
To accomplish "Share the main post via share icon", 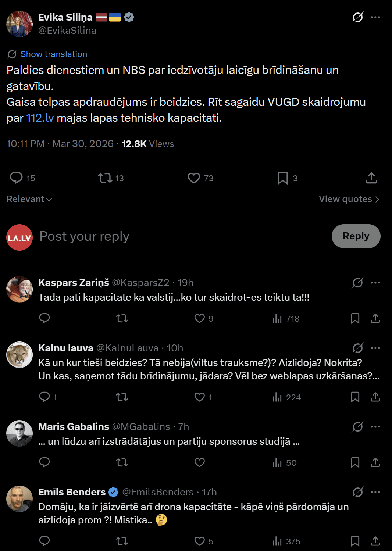I will coord(371,178).
